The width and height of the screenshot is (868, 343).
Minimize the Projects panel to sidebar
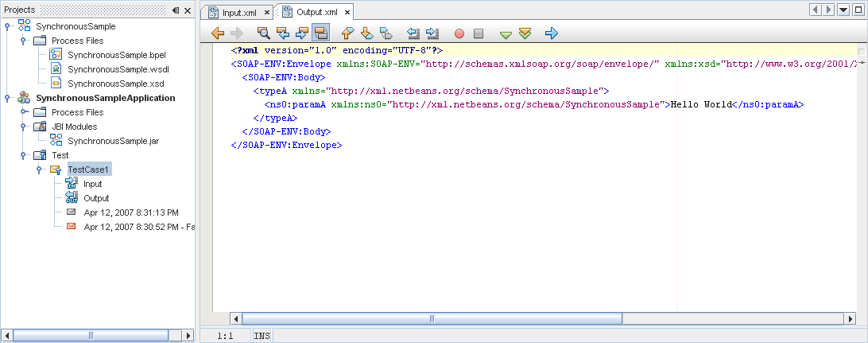coord(176,10)
